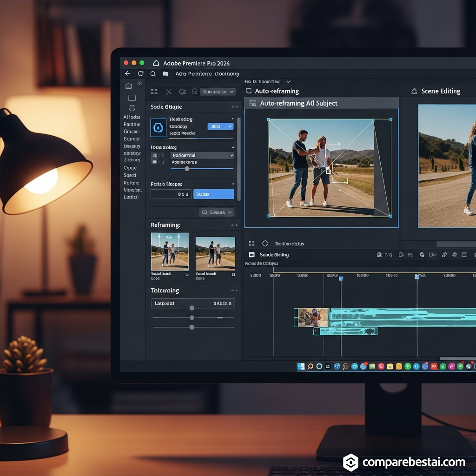Toggle the second small icon under Iodaroioleog
This screenshot has height=476, width=476.
(154, 162)
